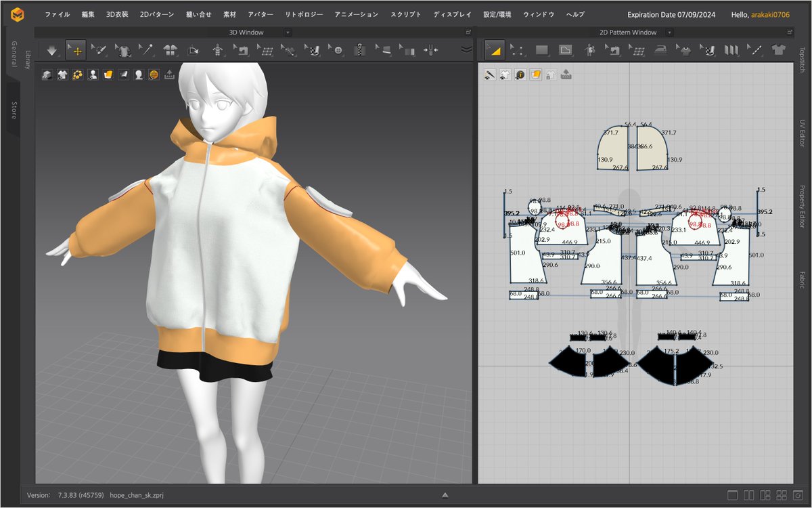
Task: Open the 3D Window title dropdown arrow
Action: coord(288,32)
